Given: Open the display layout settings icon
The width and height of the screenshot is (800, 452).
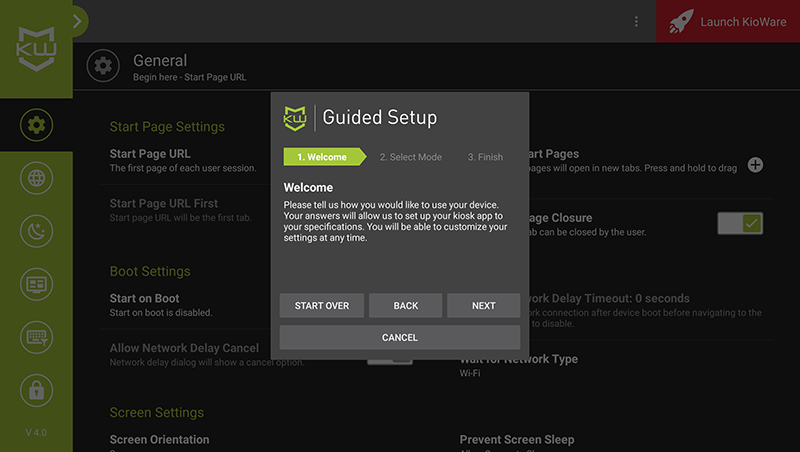Looking at the screenshot, I should 36,284.
